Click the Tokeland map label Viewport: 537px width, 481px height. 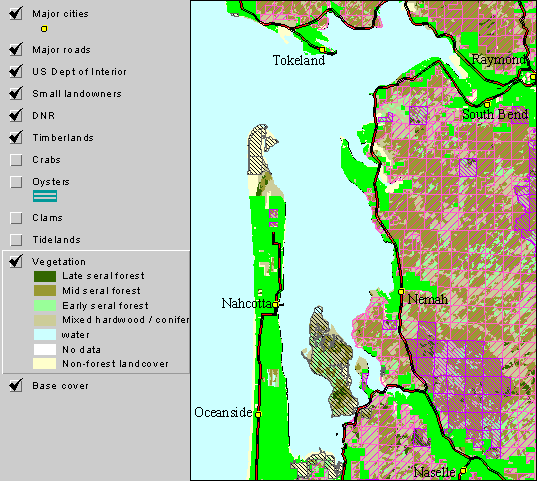[x=299, y=61]
